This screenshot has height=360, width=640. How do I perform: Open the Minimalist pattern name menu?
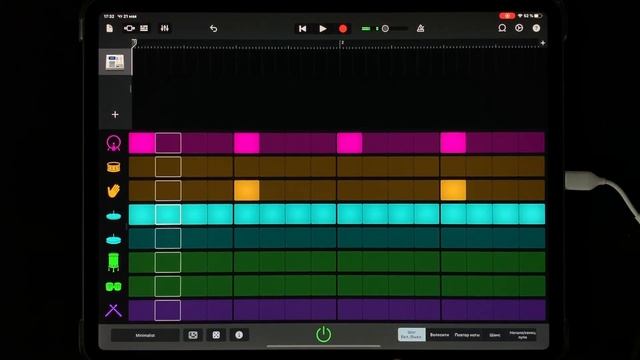click(x=145, y=335)
